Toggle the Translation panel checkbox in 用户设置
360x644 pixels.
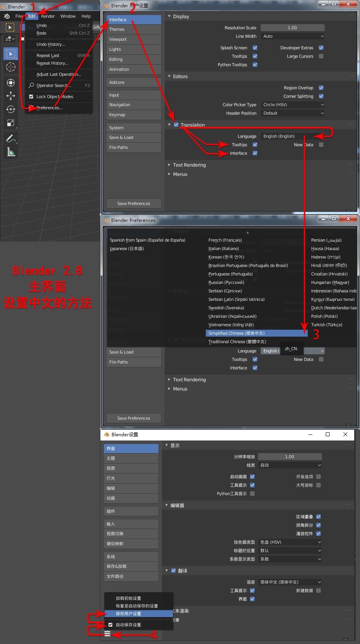point(176,125)
